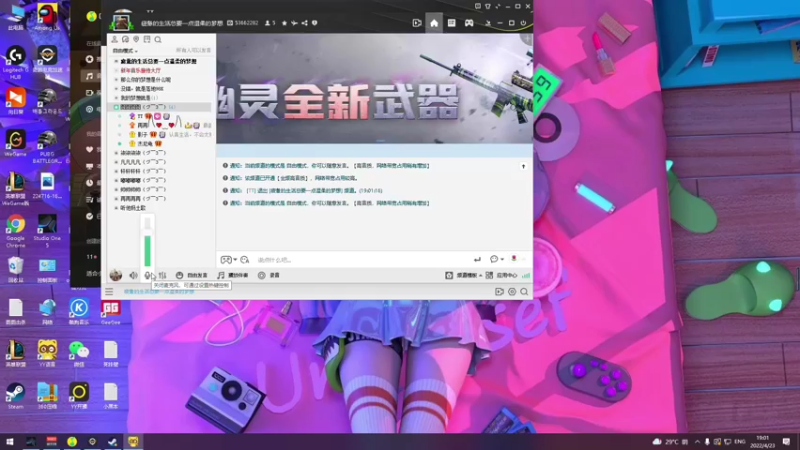Open the game emoji dropdown by chat input
Screen dimensions: 800x450
[x=229, y=260]
